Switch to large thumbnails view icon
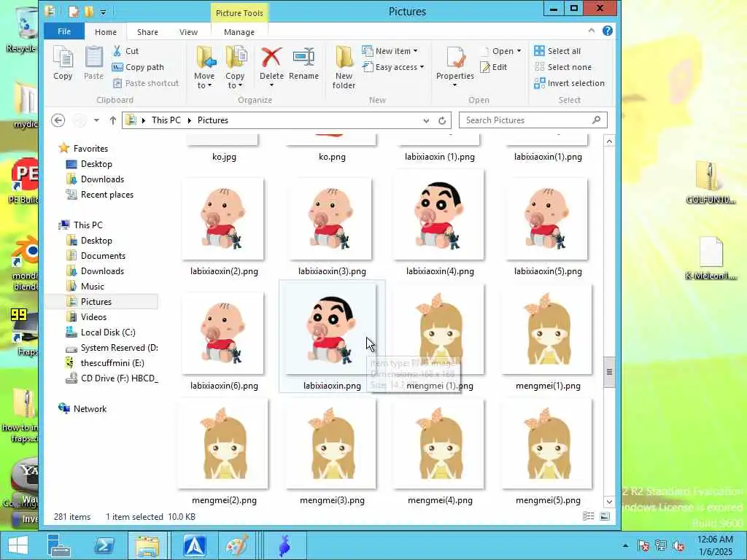747x560 pixels. 605,516
